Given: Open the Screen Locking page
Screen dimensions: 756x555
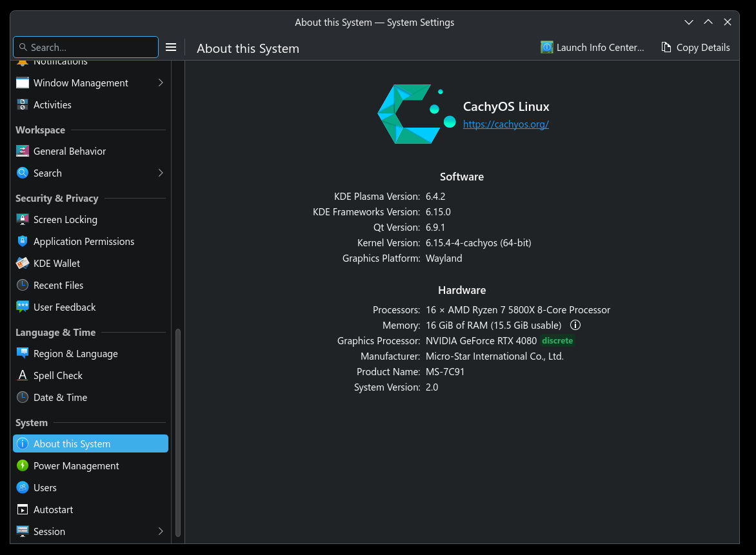Looking at the screenshot, I should pyautogui.click(x=91, y=220).
